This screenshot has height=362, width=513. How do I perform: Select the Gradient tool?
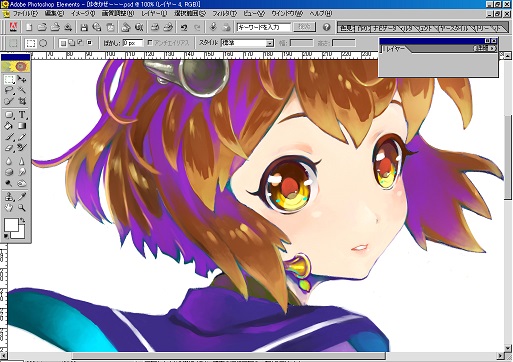pos(22,126)
